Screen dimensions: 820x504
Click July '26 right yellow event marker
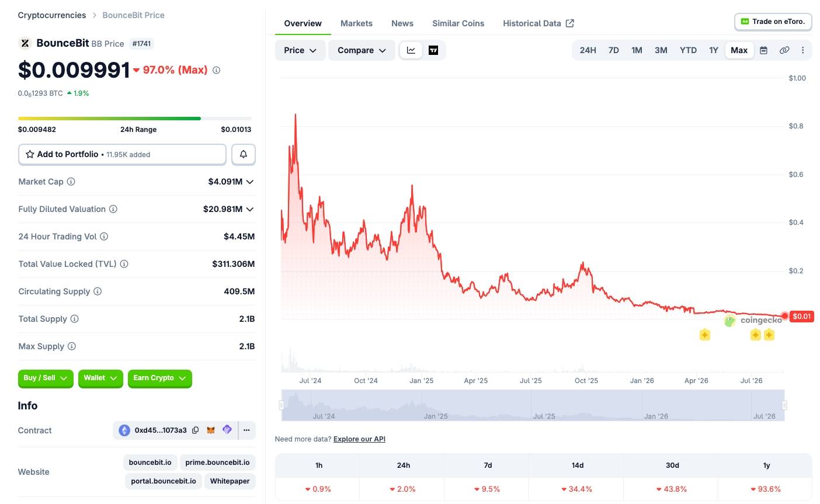(x=769, y=335)
